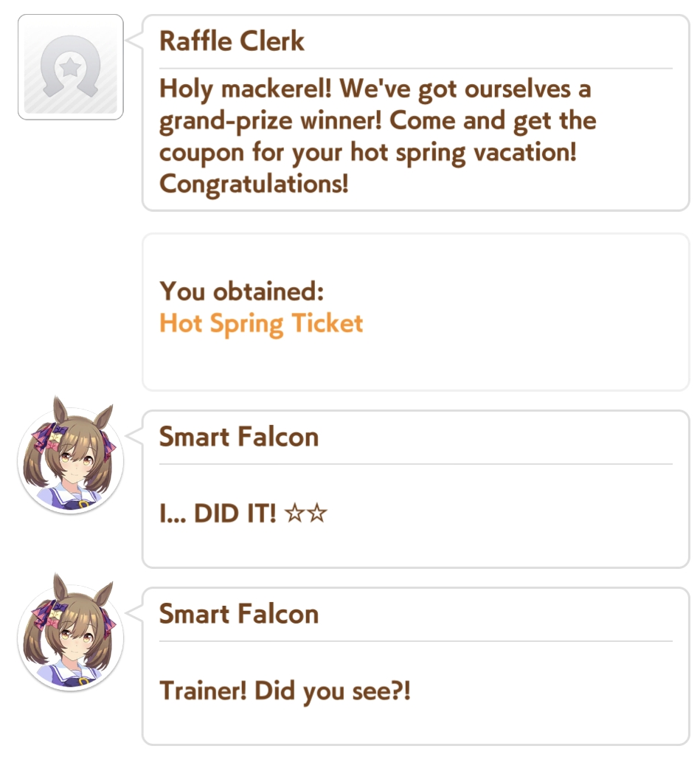Select the "You obtained:" label
700x760 pixels.
(242, 291)
